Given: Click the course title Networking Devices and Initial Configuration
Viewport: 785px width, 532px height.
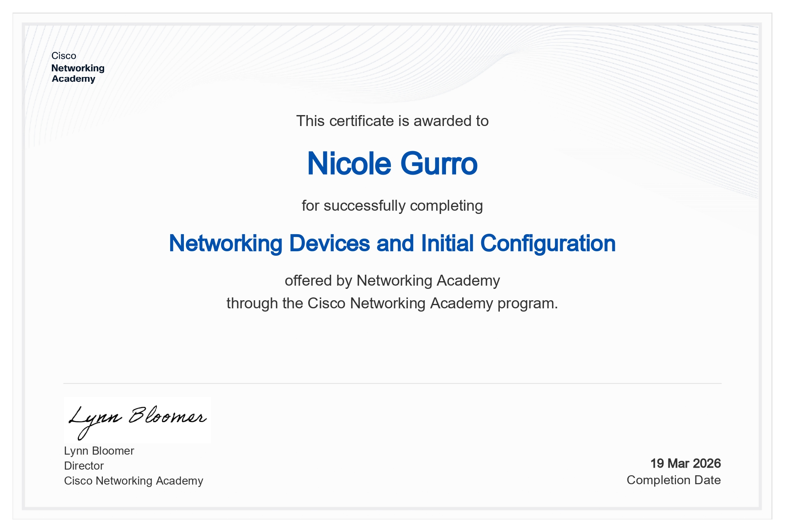Looking at the screenshot, I should 392,244.
